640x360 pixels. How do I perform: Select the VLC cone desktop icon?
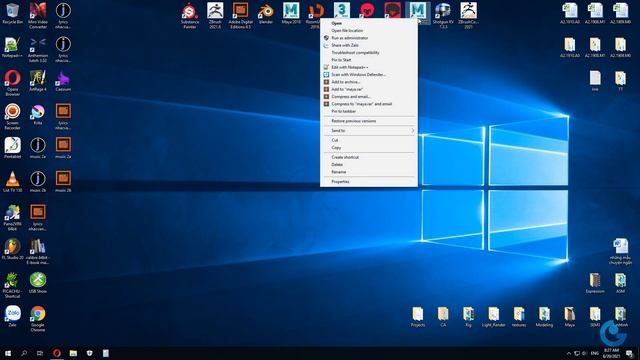point(12,182)
